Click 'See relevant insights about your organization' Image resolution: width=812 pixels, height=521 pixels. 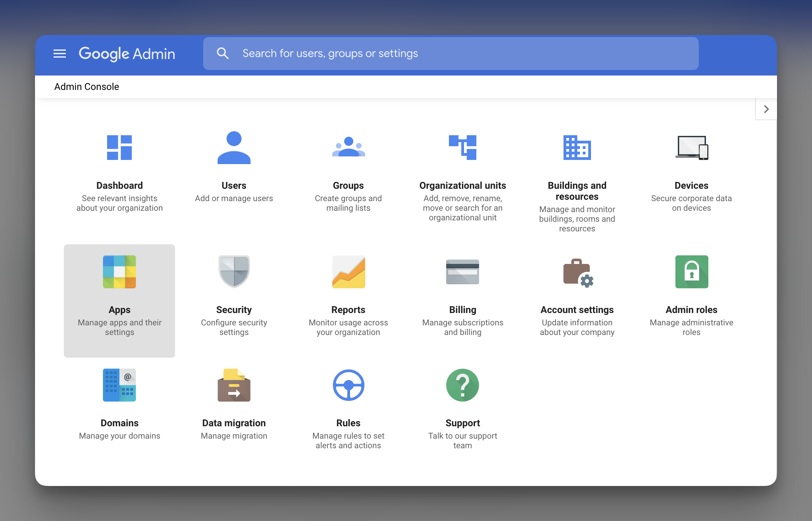click(119, 203)
